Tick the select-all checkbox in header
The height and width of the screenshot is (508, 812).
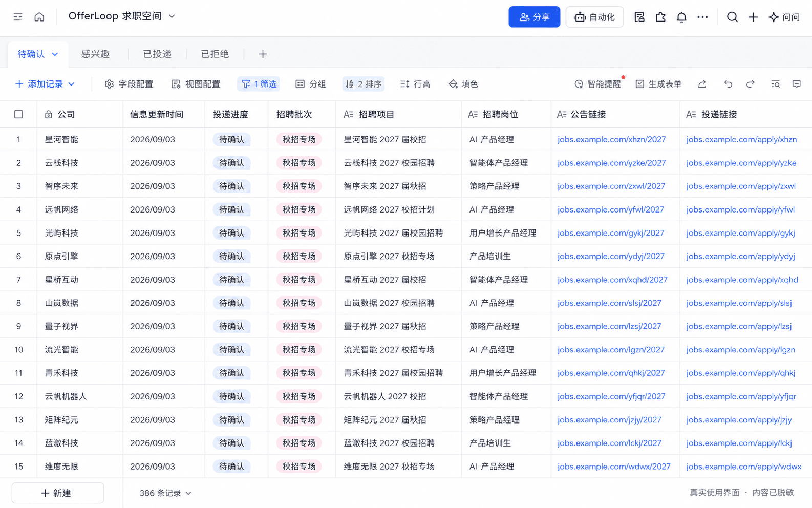click(x=18, y=114)
